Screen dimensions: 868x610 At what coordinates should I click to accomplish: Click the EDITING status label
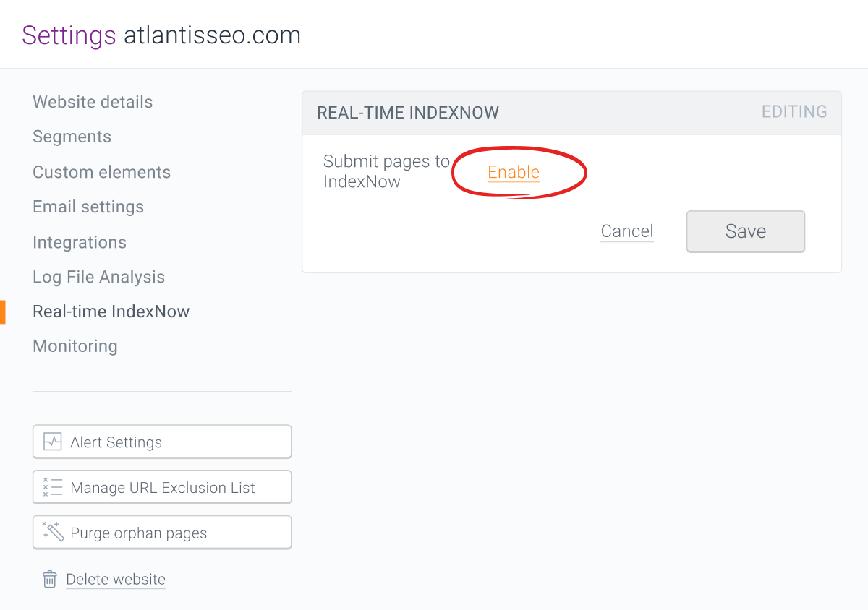[x=794, y=112]
